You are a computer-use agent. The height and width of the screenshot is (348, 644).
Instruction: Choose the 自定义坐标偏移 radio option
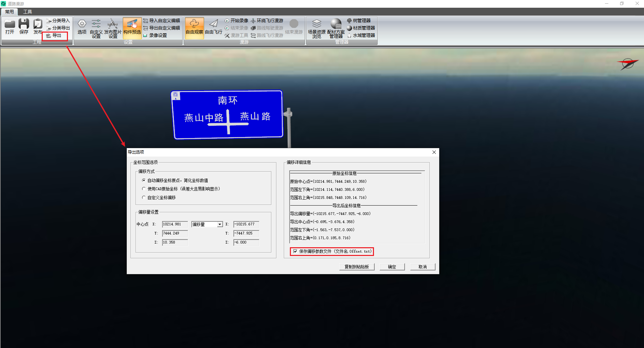click(x=144, y=198)
